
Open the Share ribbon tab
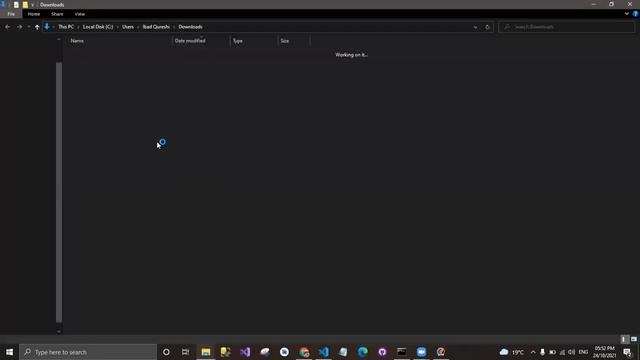point(57,14)
